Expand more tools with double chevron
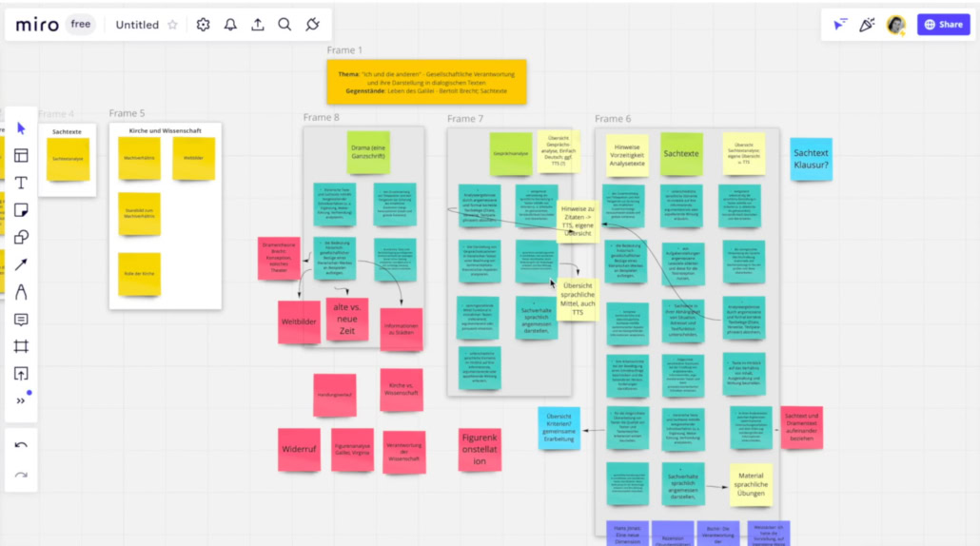The height and width of the screenshot is (546, 980). pos(21,400)
